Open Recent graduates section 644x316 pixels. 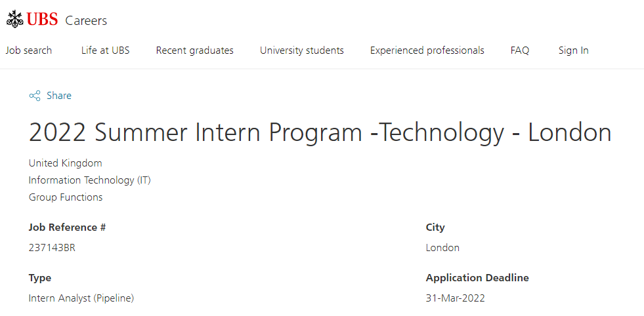(195, 50)
